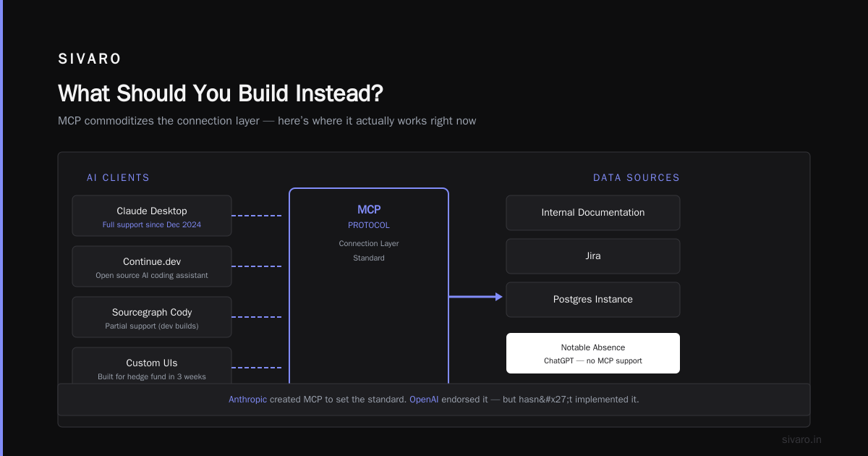Click the 'What Should You Build Instead?' heading
The width and height of the screenshot is (868, 456).
point(221,93)
